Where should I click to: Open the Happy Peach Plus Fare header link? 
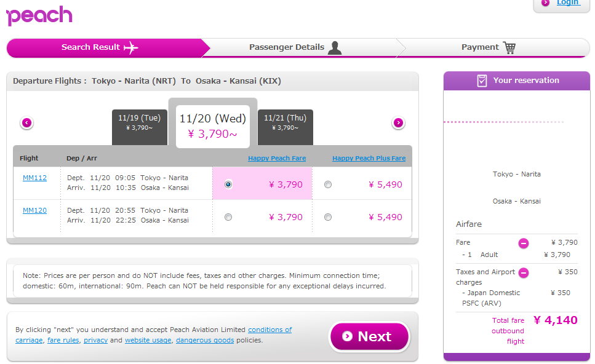point(369,158)
